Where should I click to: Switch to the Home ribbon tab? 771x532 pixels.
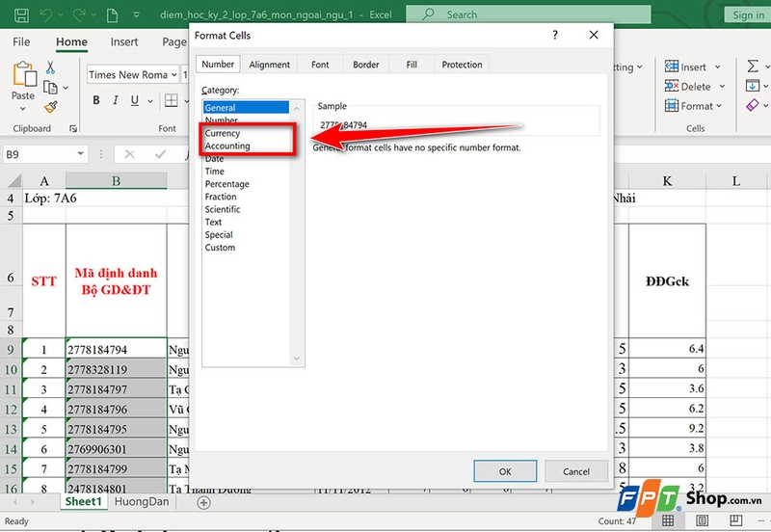tap(71, 41)
